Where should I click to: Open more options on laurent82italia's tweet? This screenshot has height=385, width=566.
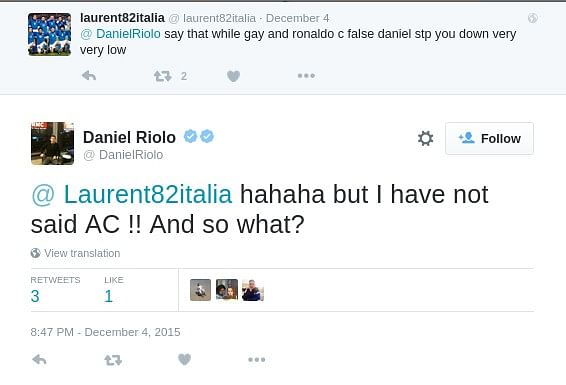point(306,76)
